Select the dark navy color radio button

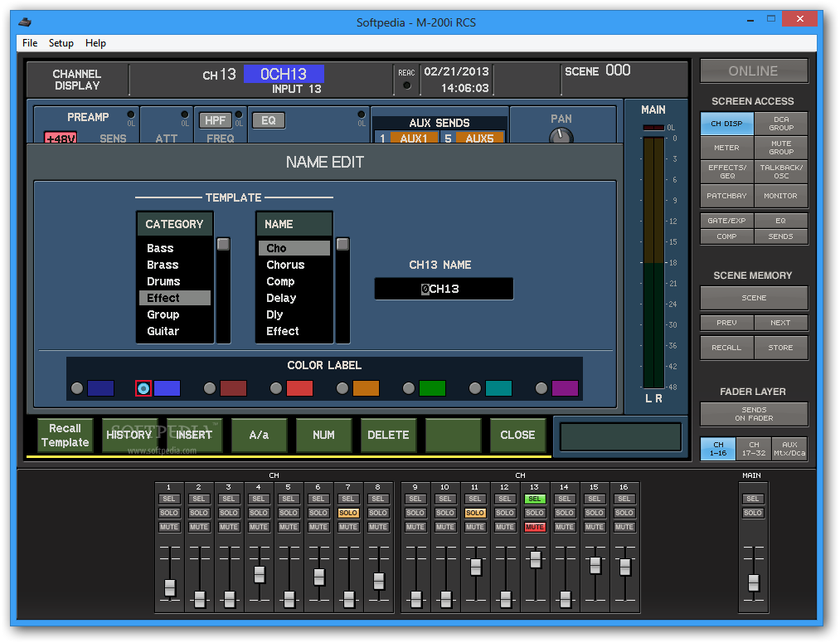click(x=77, y=388)
